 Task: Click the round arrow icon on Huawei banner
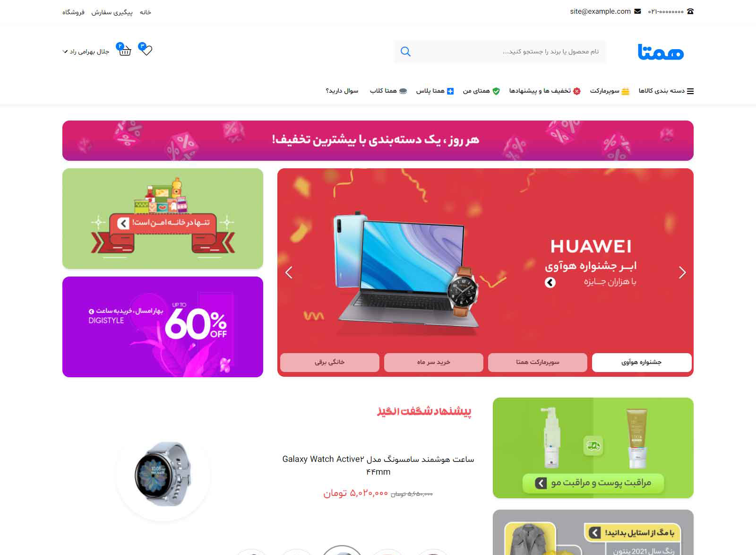[x=550, y=282]
